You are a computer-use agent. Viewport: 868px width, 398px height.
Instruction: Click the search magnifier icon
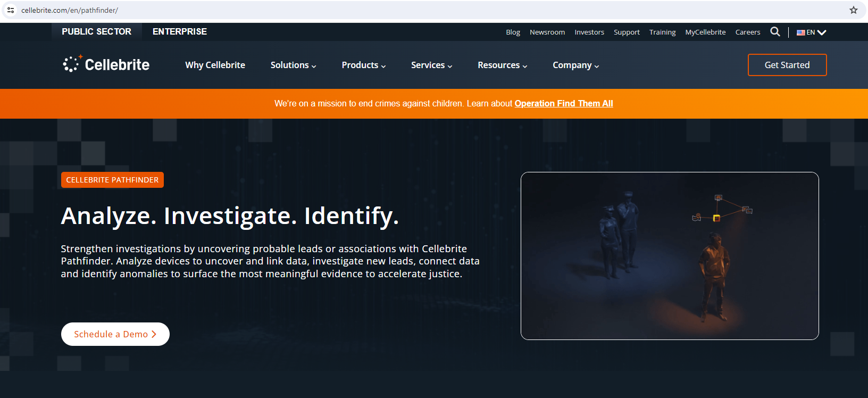point(775,32)
